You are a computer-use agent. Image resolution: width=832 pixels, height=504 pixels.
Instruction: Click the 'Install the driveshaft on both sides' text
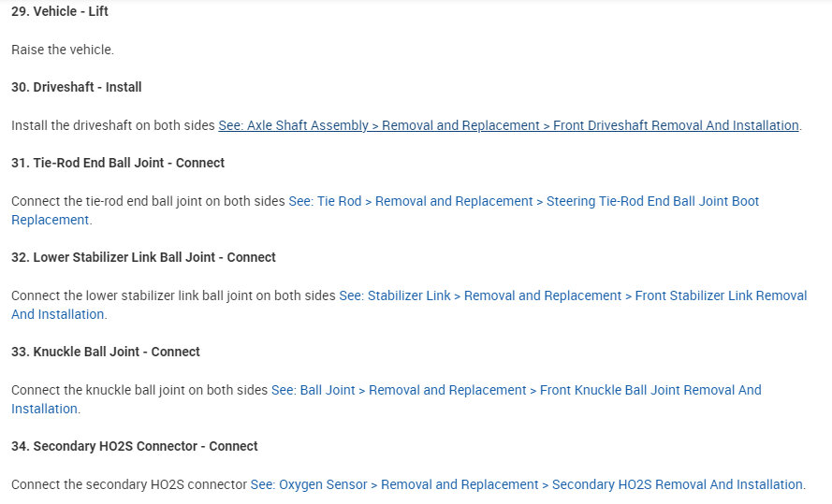pyautogui.click(x=113, y=125)
